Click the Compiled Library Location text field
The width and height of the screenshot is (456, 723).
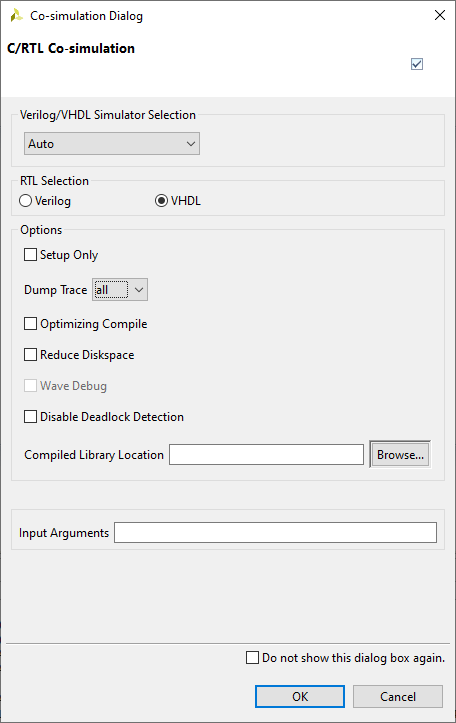coord(266,455)
